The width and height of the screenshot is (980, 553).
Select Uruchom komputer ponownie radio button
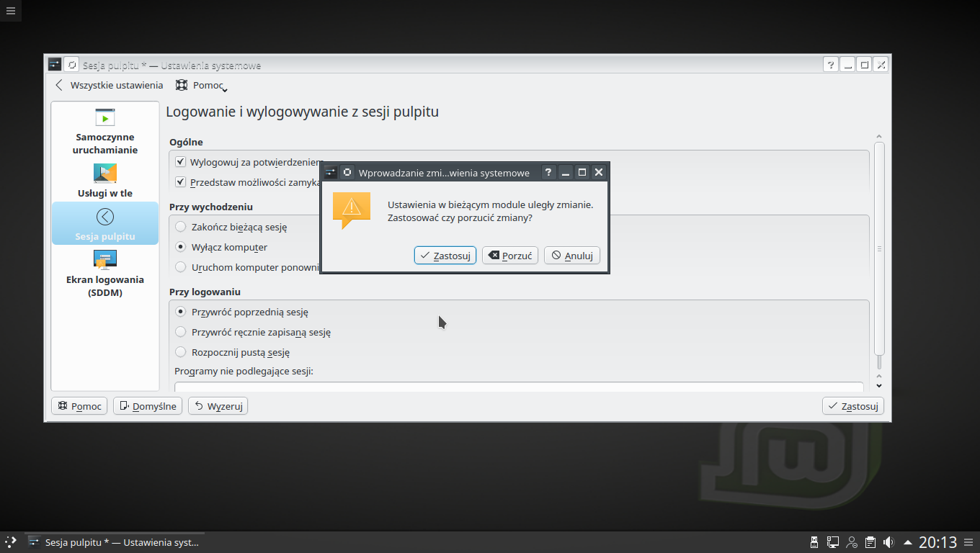tap(181, 267)
